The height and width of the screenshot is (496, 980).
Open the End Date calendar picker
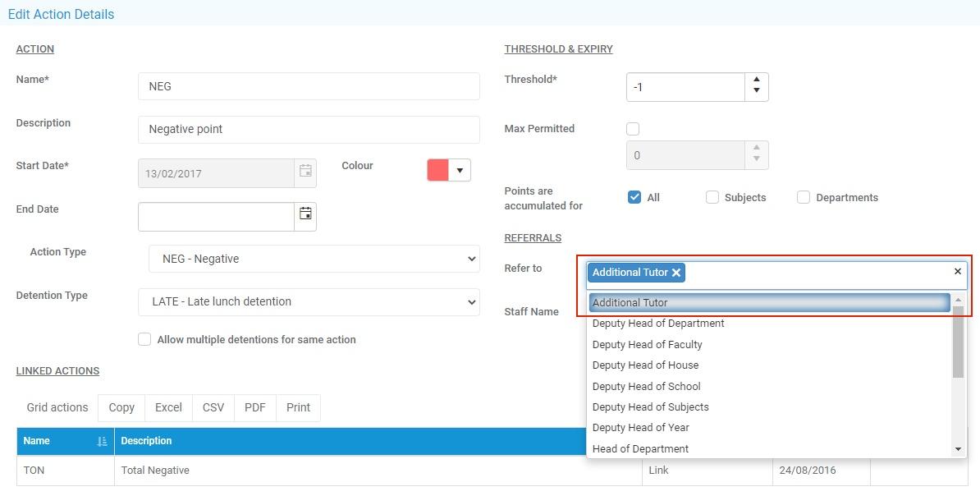click(x=305, y=214)
